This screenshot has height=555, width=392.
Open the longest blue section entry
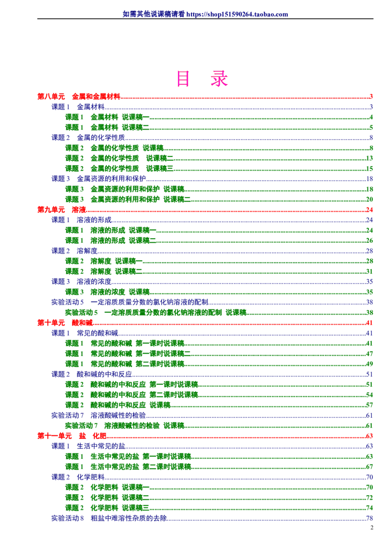click(x=130, y=302)
